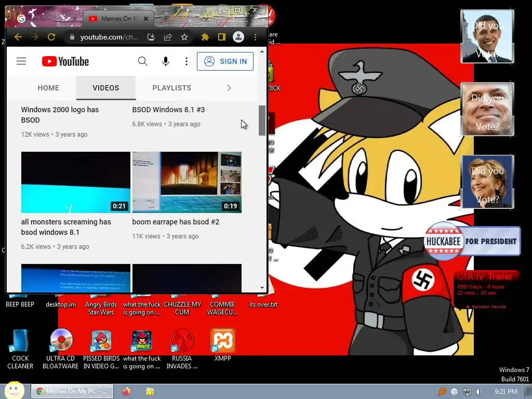
Task: Select XMPP desktop shortcut
Action: [x=222, y=345]
